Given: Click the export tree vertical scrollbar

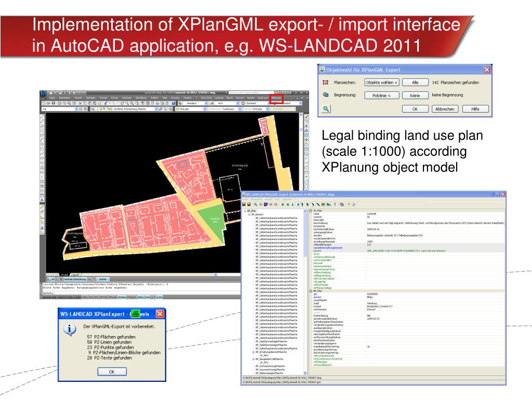Looking at the screenshot, I should pyautogui.click(x=304, y=292).
